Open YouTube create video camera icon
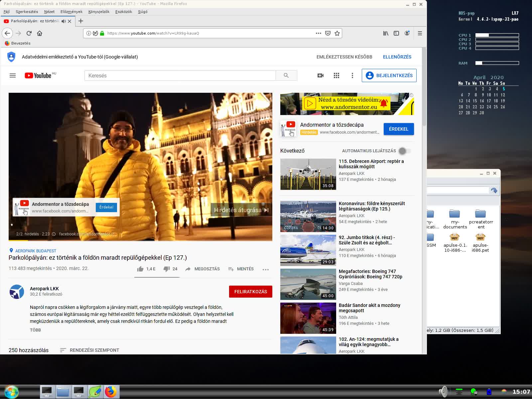 tap(321, 75)
